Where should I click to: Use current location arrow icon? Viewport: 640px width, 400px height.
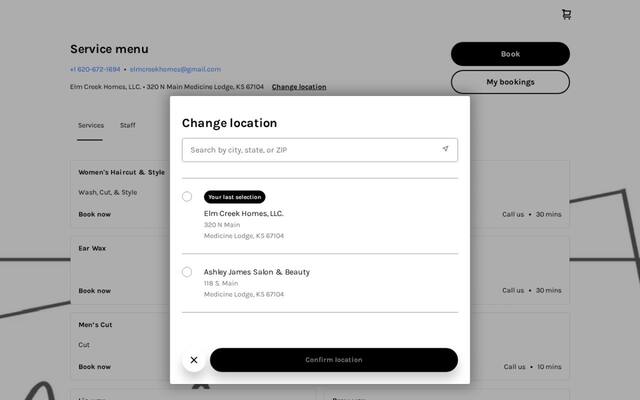(445, 149)
